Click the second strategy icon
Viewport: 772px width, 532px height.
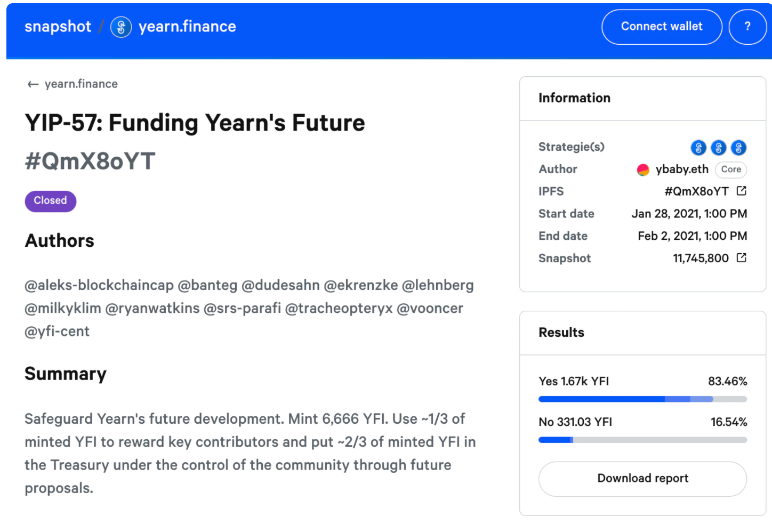[x=719, y=148]
